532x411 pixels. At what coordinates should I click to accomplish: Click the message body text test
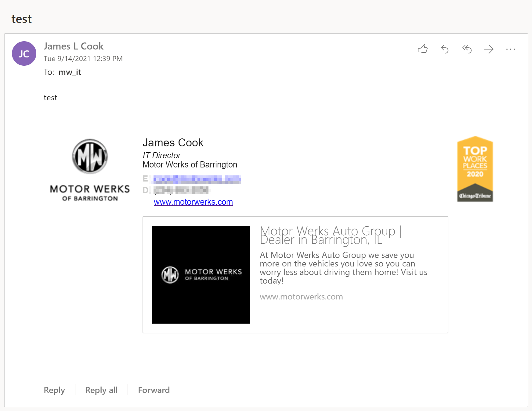pyautogui.click(x=50, y=98)
